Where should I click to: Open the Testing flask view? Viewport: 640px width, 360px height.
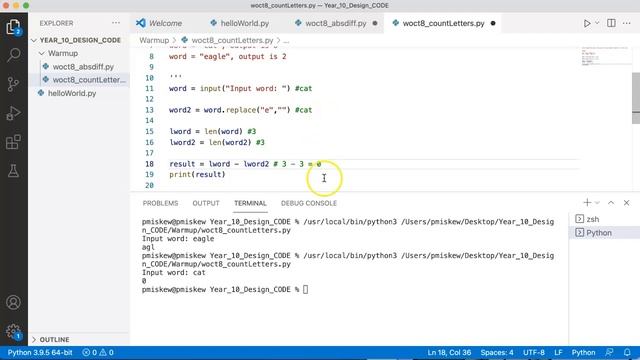click(x=13, y=171)
